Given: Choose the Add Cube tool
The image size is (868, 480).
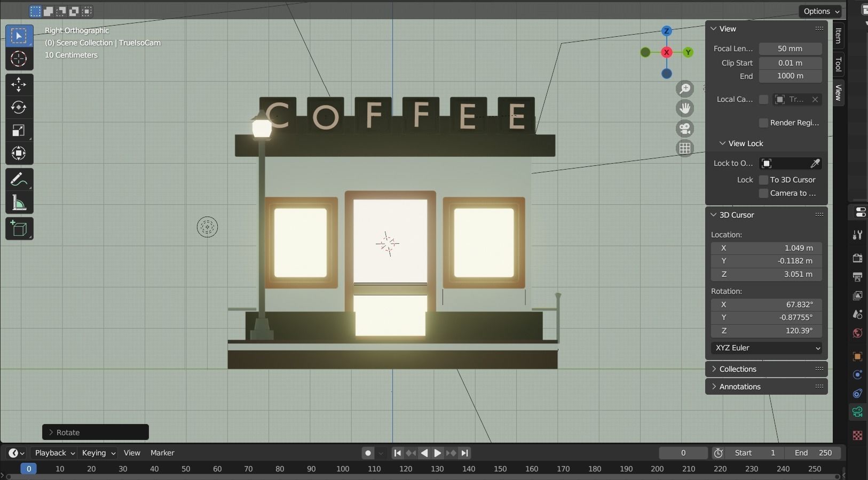Looking at the screenshot, I should click(19, 229).
